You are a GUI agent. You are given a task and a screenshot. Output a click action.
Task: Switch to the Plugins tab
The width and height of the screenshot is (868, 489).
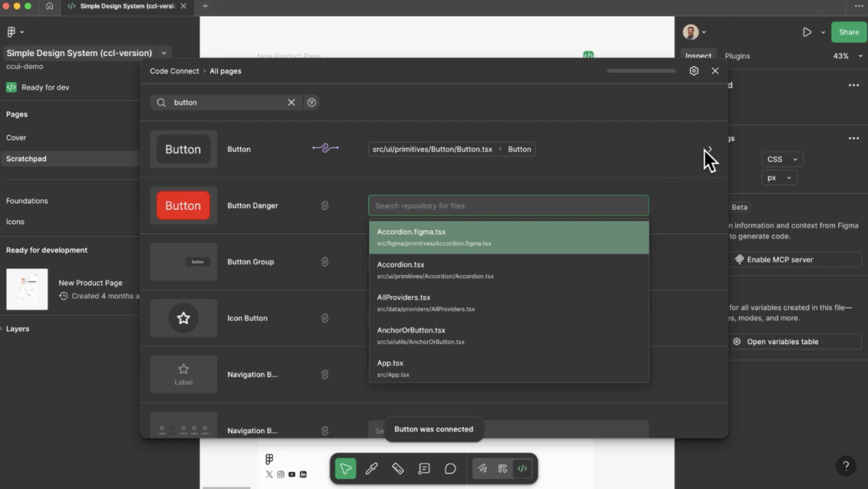pos(737,56)
